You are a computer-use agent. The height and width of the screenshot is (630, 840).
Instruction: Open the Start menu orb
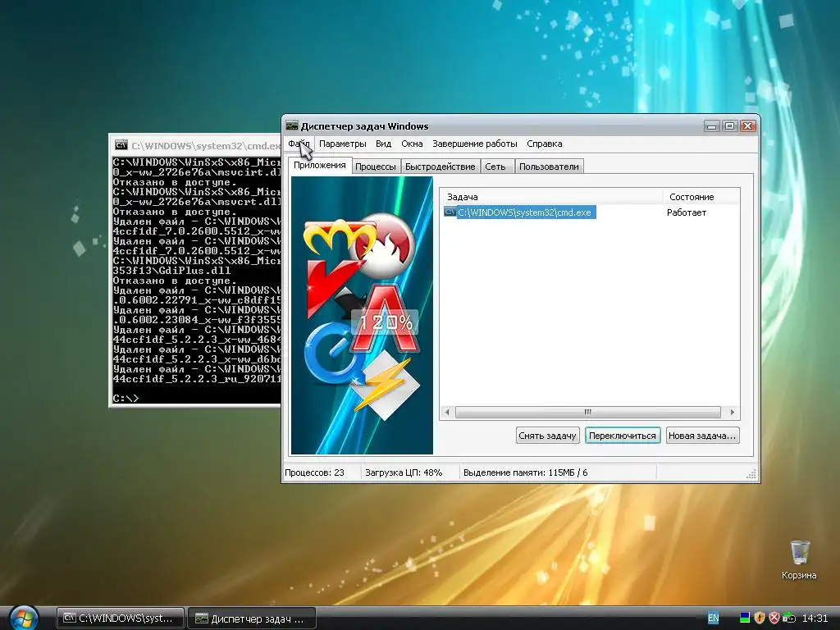click(x=24, y=617)
